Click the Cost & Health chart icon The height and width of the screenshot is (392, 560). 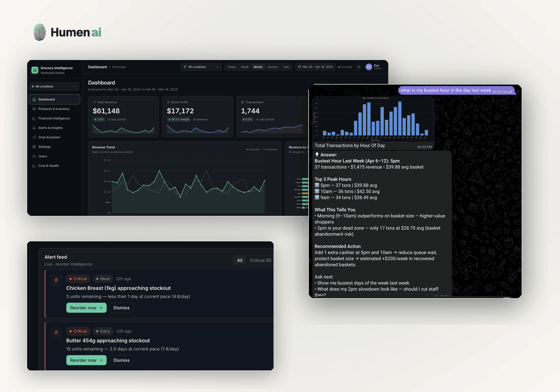(34, 166)
